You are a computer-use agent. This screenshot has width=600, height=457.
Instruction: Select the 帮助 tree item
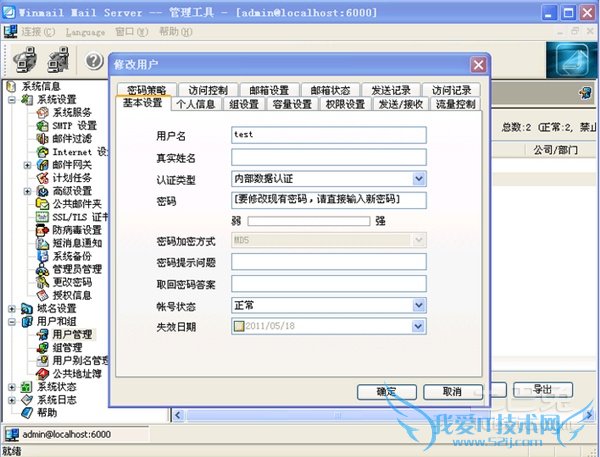pyautogui.click(x=47, y=412)
